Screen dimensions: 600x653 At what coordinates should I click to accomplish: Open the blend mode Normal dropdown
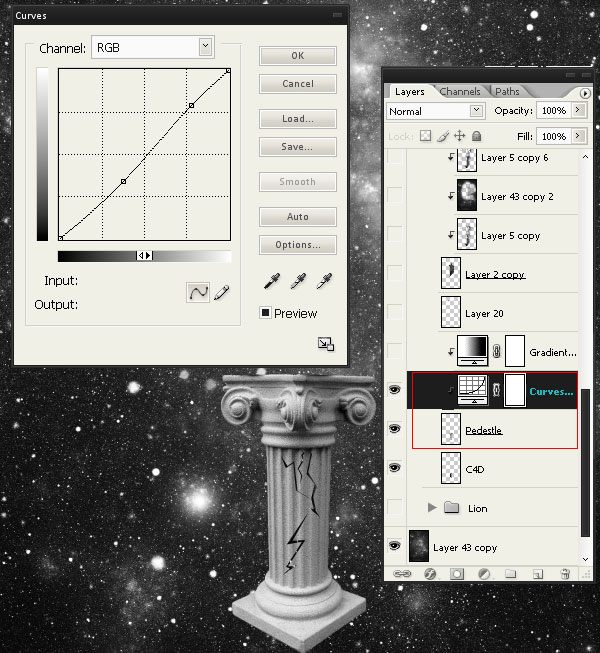coord(476,110)
